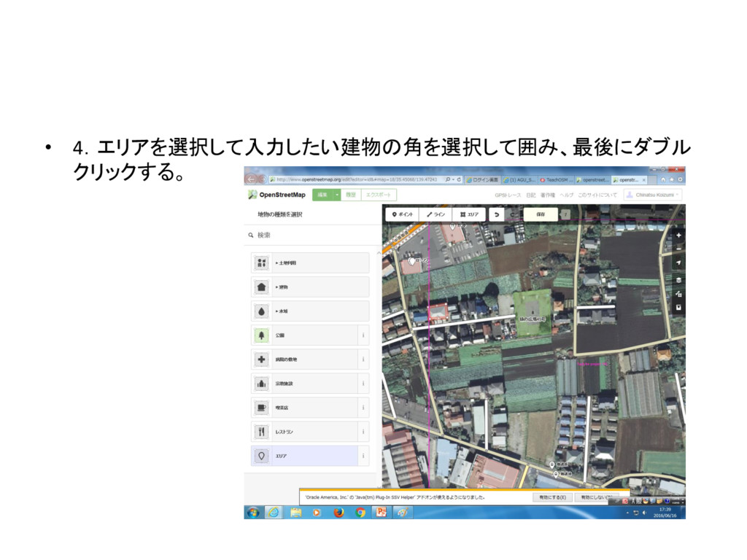Open Internet Explorer from the taskbar

(274, 513)
